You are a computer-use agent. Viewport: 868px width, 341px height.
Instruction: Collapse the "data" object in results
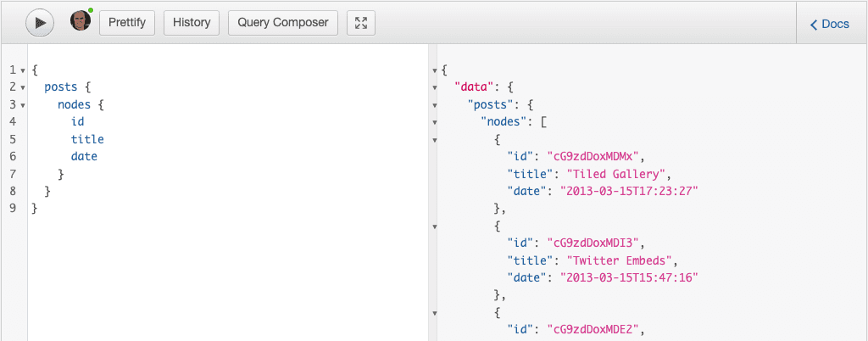pyautogui.click(x=434, y=87)
